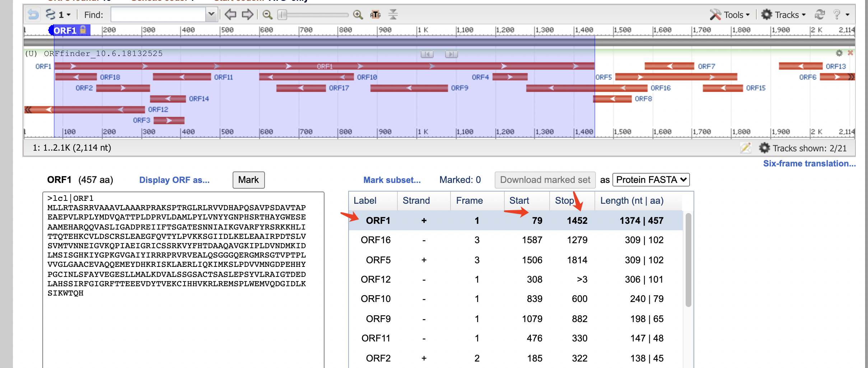The height and width of the screenshot is (368, 868).
Task: Click the Mark button for ORF1
Action: (248, 180)
